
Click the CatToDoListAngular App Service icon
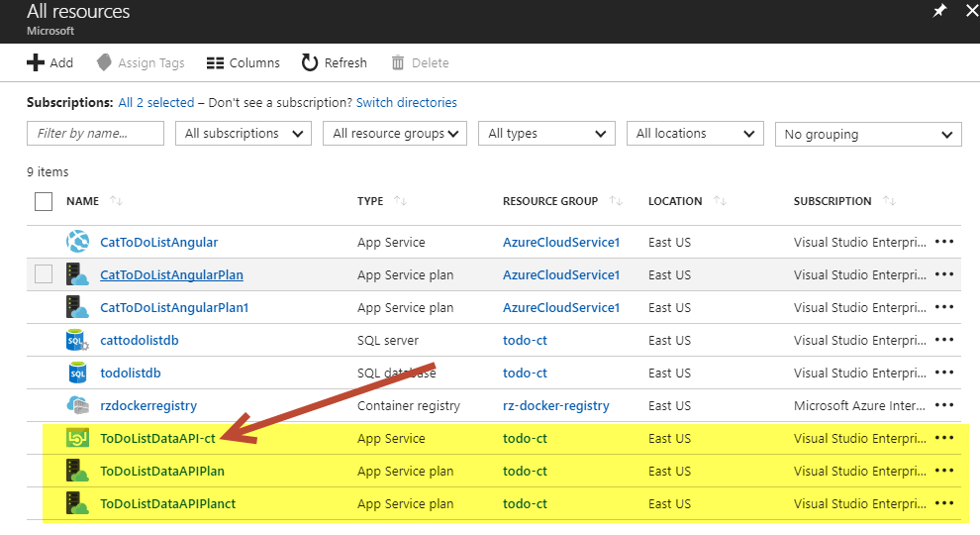77,242
